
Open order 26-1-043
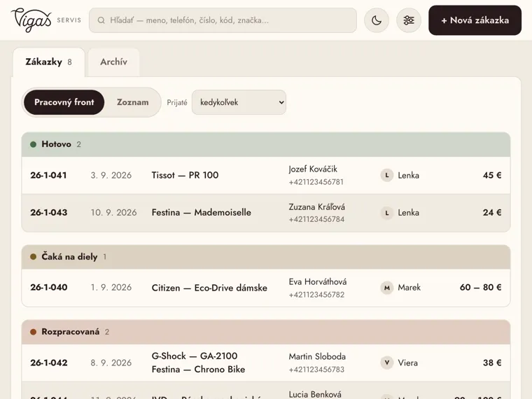(x=266, y=213)
